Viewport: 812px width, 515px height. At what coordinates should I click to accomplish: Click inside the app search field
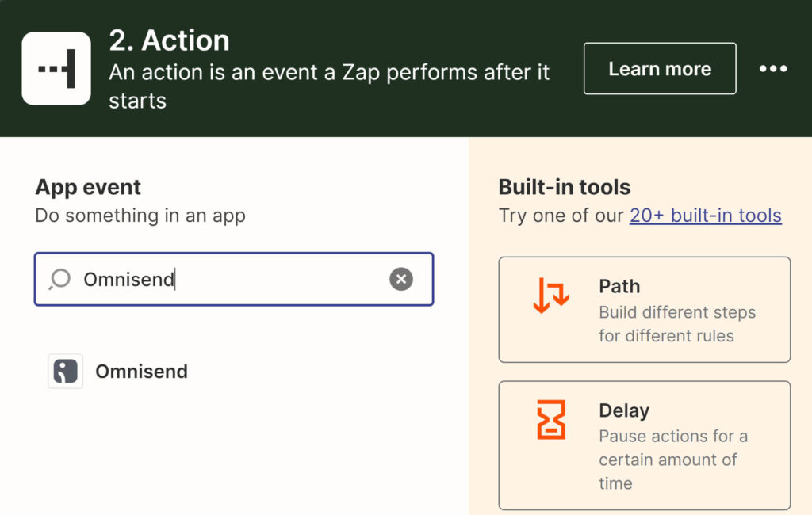234,279
